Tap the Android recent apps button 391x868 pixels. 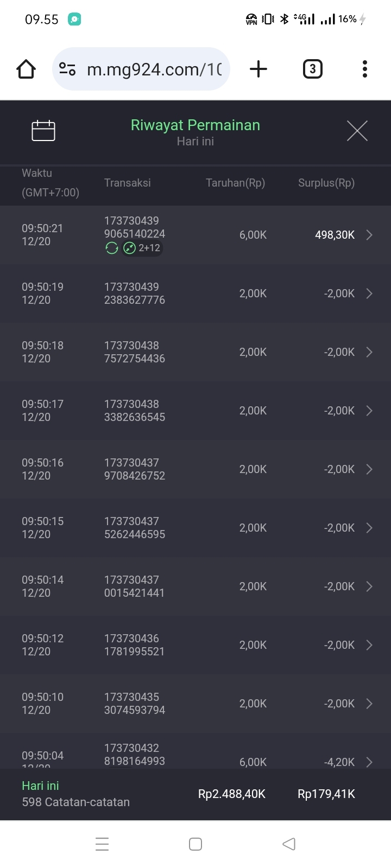(x=102, y=844)
